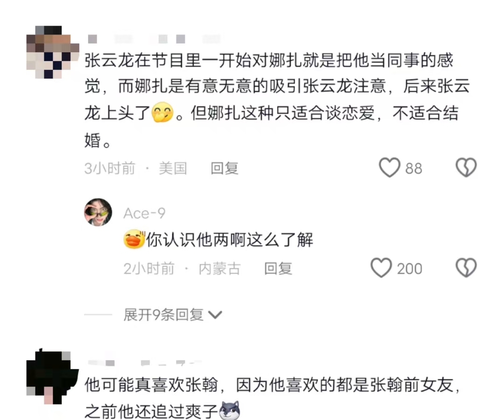Tap the husky emoji in last comment
This screenshot has width=504, height=420.
(230, 410)
